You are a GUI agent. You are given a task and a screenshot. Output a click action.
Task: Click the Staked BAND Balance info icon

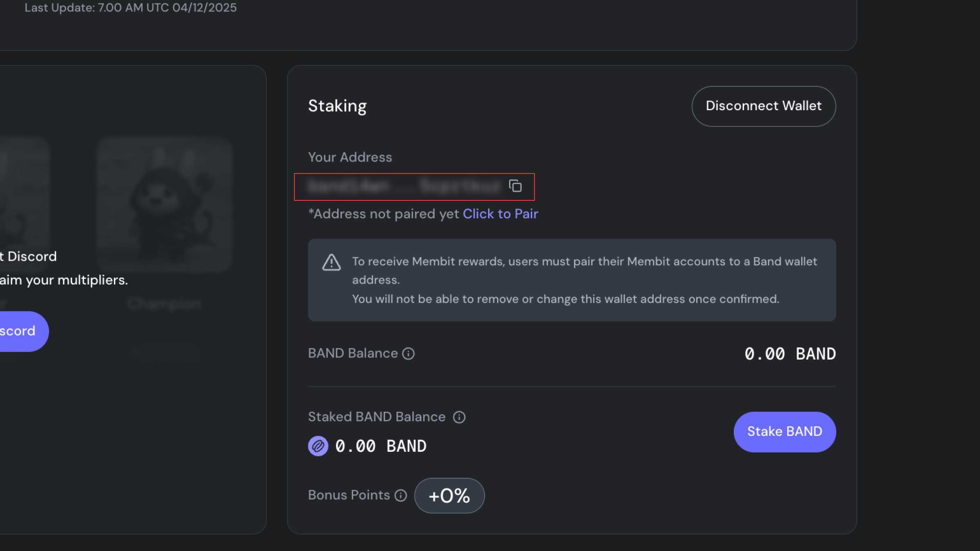[x=459, y=417]
